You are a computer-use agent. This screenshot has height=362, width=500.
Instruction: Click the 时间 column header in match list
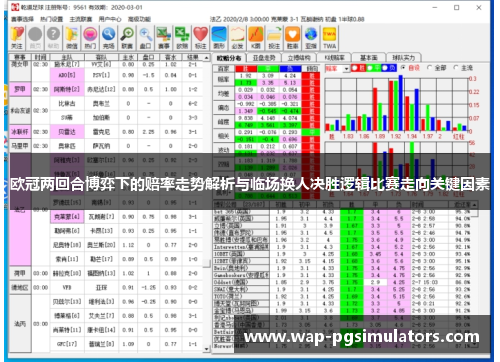[40, 57]
